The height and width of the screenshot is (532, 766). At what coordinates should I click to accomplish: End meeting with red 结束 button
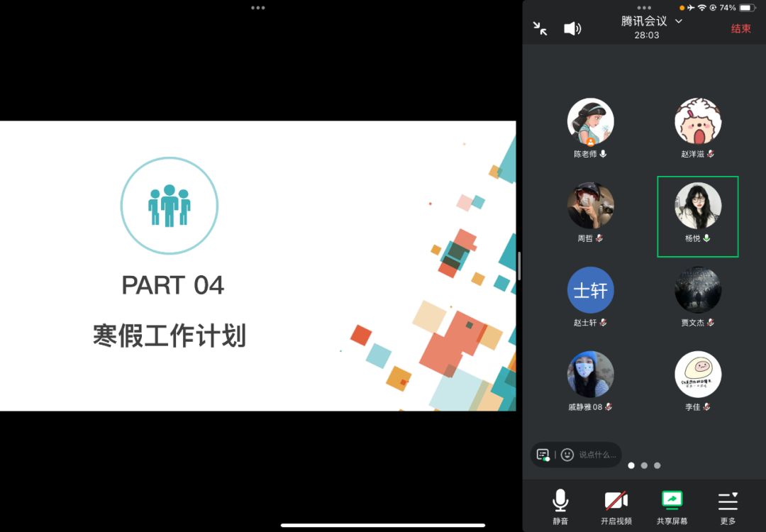(x=740, y=29)
